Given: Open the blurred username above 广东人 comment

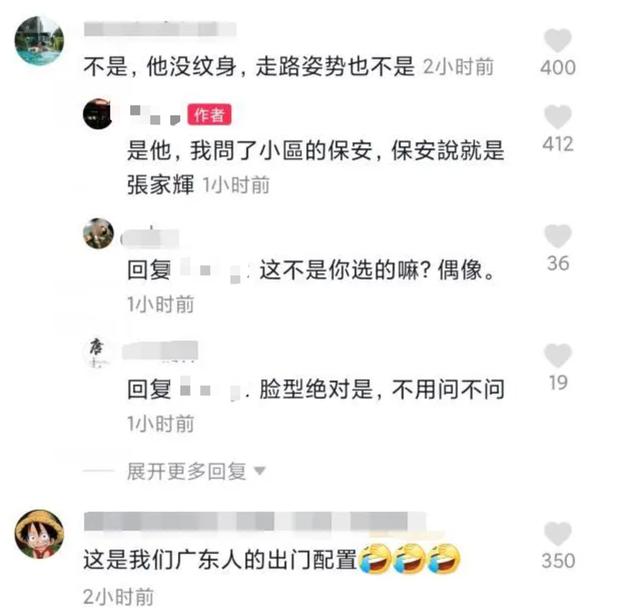Looking at the screenshot, I should coord(255,521).
